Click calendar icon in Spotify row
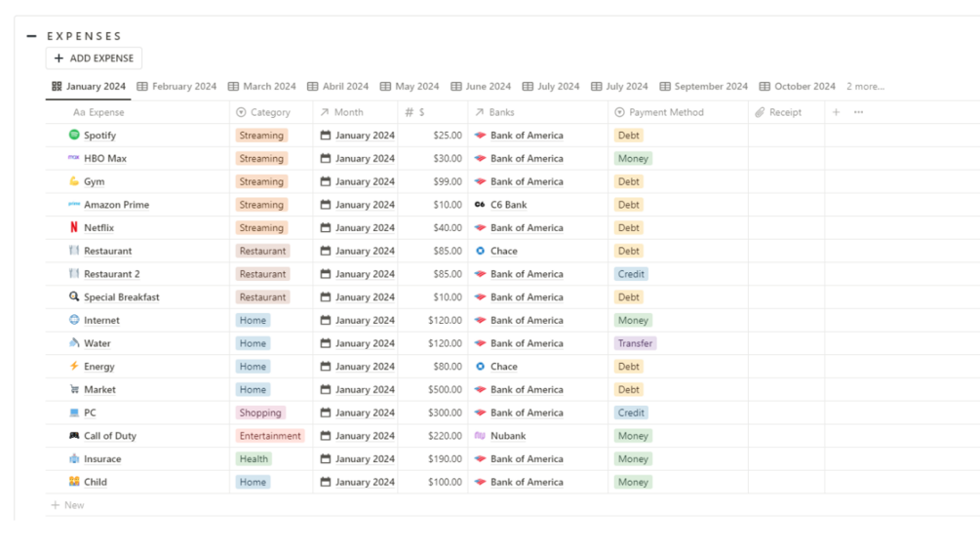The image size is (980, 551). pyautogui.click(x=326, y=135)
